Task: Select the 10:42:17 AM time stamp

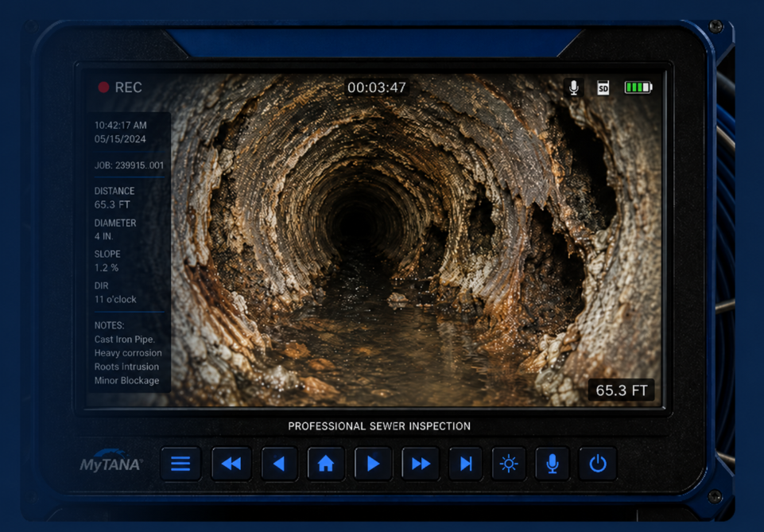Action: tap(120, 125)
